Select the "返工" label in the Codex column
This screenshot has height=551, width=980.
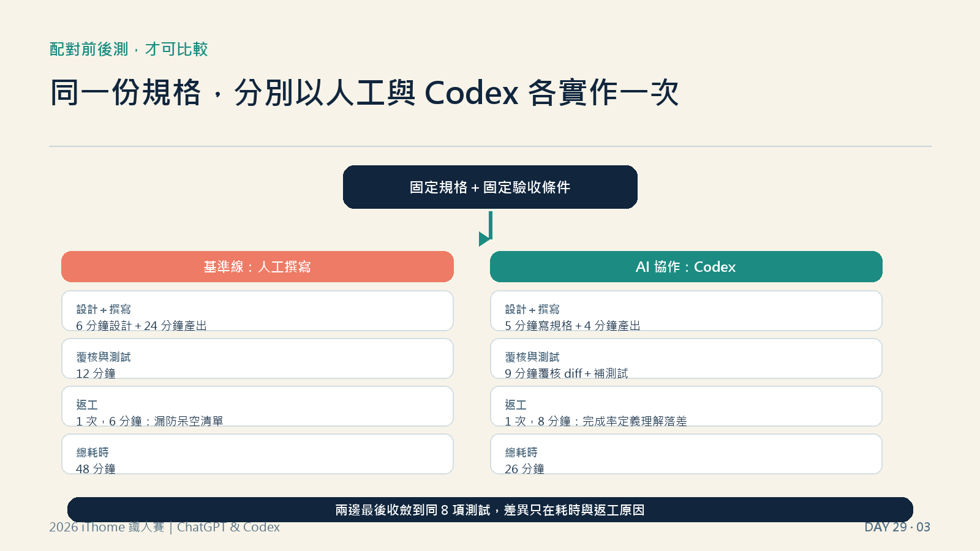pos(516,405)
